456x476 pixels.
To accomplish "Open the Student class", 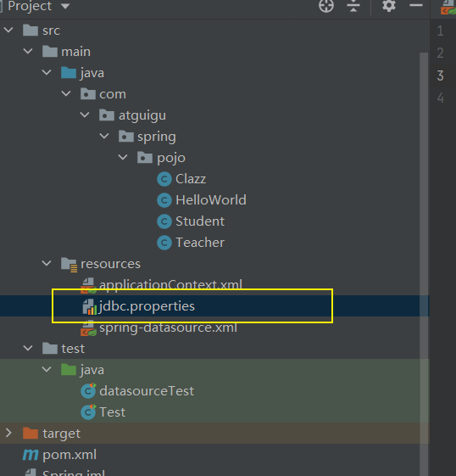I will click(200, 221).
